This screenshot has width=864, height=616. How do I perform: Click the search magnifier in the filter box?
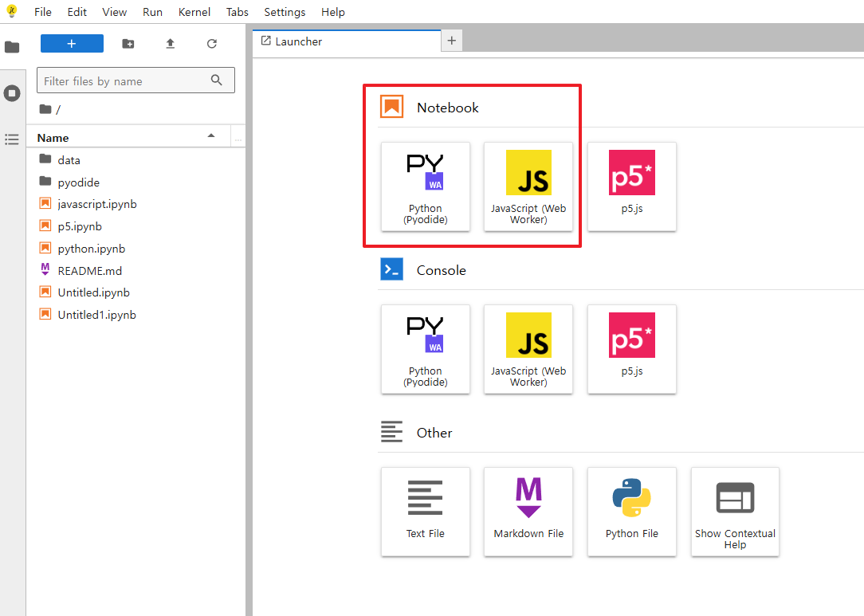pyautogui.click(x=217, y=80)
